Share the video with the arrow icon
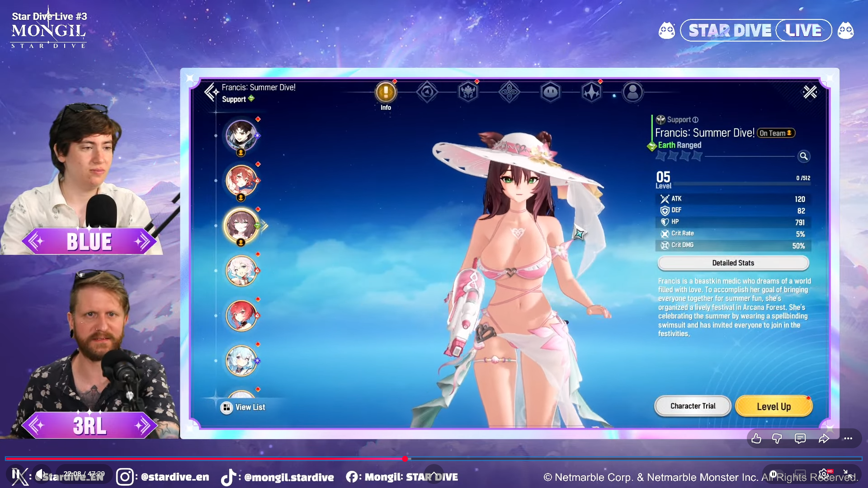Image resolution: width=868 pixels, height=488 pixels. click(824, 438)
